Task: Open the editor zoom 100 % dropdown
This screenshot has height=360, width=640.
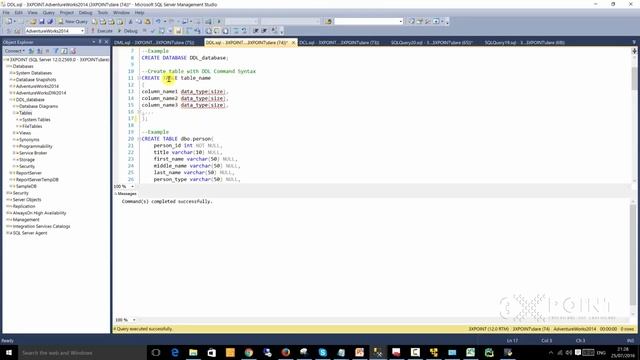Action: coord(132,187)
